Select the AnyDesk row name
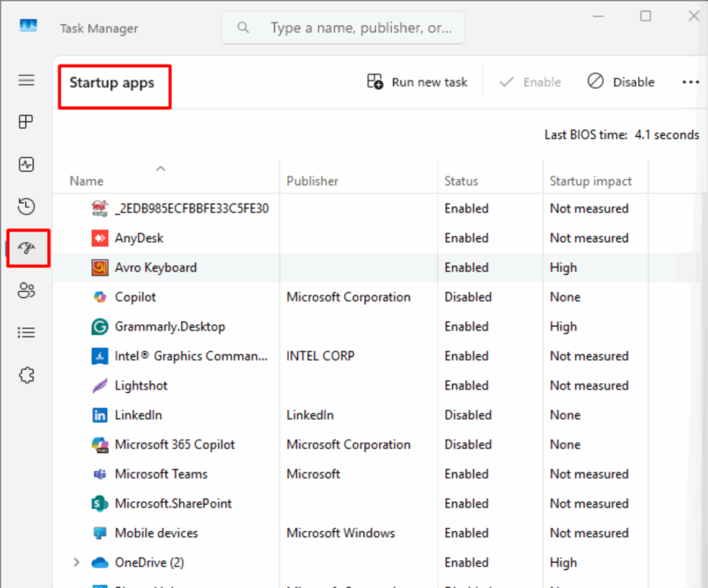The height and width of the screenshot is (588, 708). click(x=139, y=238)
